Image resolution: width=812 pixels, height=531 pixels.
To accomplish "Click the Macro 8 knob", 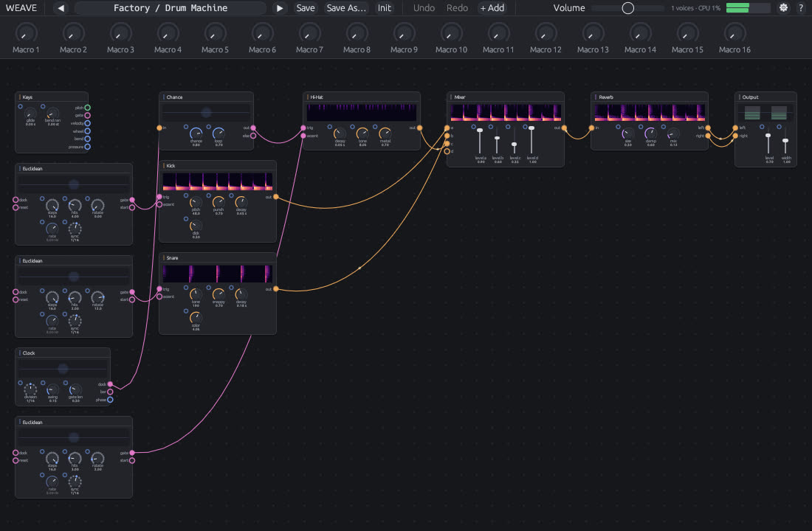I will coord(357,34).
